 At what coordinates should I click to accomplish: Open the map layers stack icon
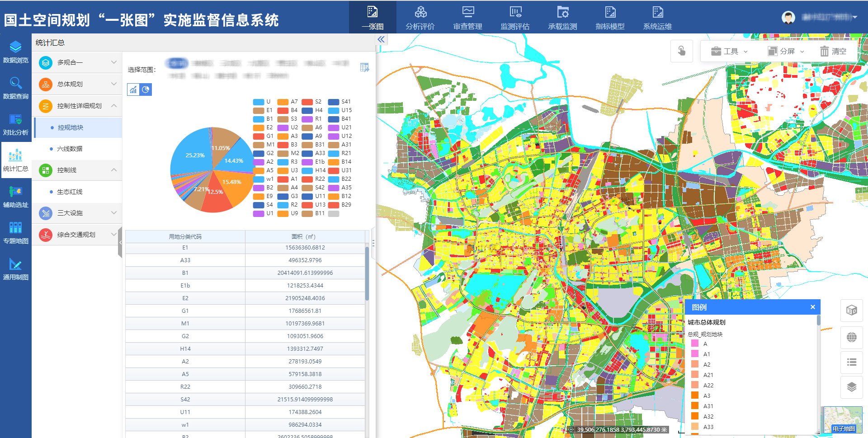pyautogui.click(x=851, y=387)
